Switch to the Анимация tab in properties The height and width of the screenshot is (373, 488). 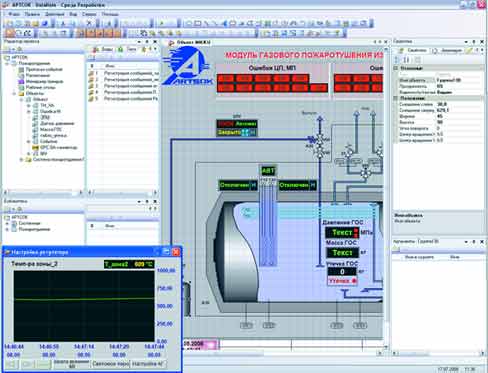click(448, 50)
